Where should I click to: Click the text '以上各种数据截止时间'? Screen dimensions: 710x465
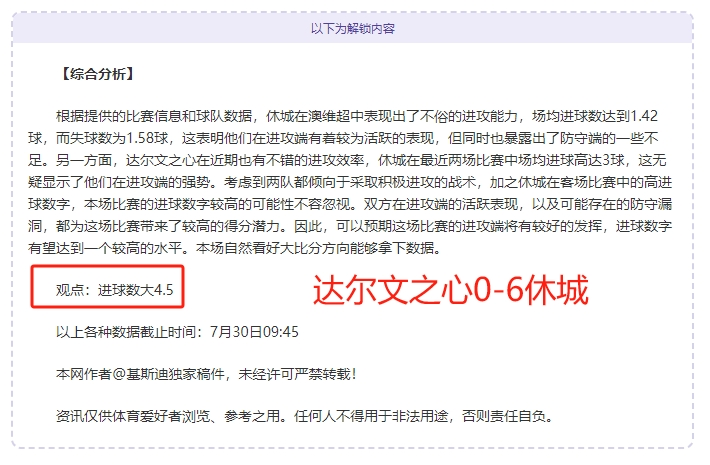(x=126, y=332)
